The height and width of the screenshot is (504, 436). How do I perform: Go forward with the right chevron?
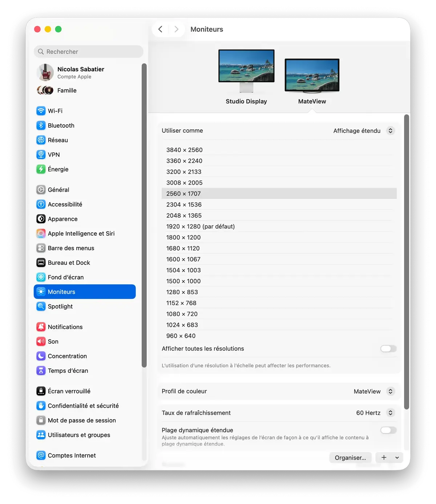(x=177, y=29)
